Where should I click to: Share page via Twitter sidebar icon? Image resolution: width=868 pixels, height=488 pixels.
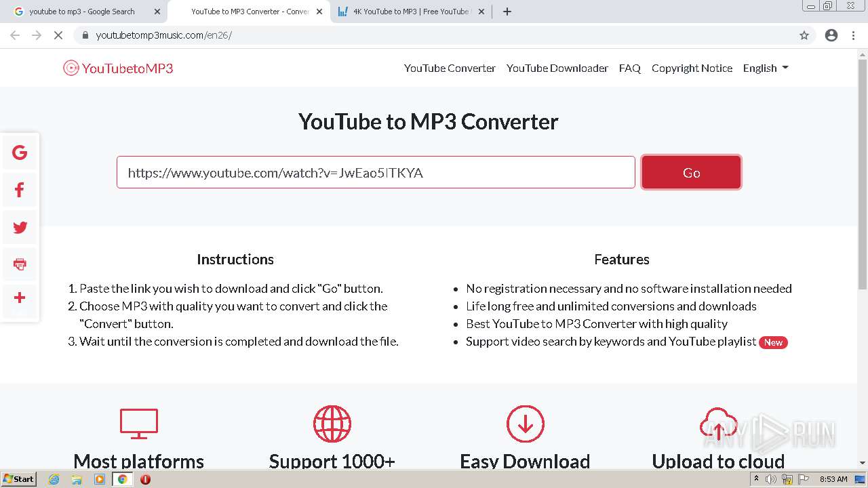pyautogui.click(x=20, y=228)
